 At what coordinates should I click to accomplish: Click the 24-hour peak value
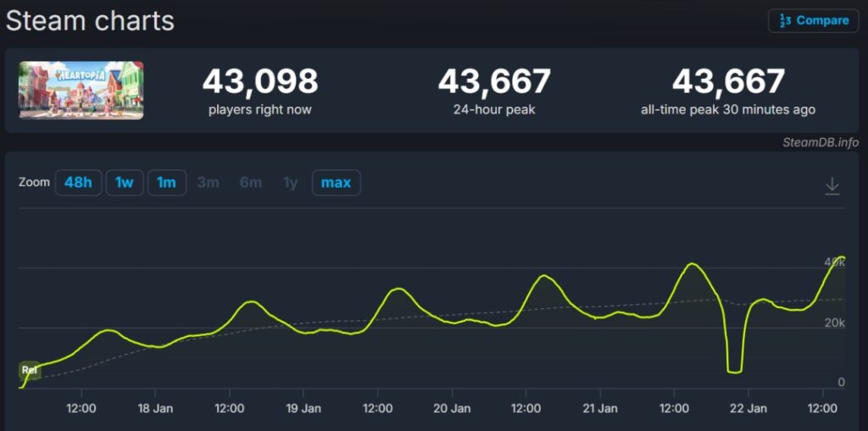[494, 82]
